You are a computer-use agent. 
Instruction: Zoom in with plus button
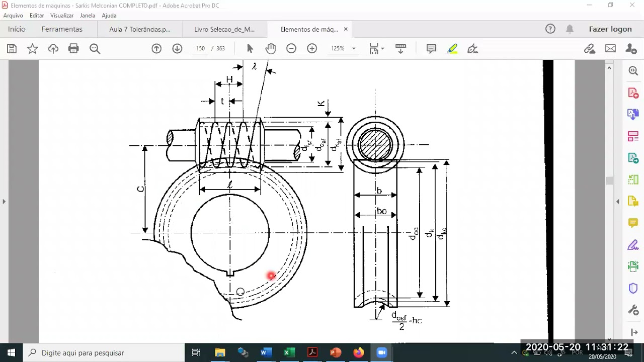point(312,49)
